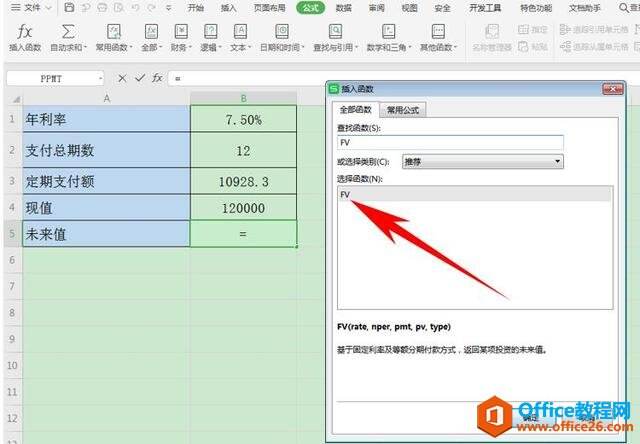
Task: Open the All functions (全部) icon
Action: 151,31
